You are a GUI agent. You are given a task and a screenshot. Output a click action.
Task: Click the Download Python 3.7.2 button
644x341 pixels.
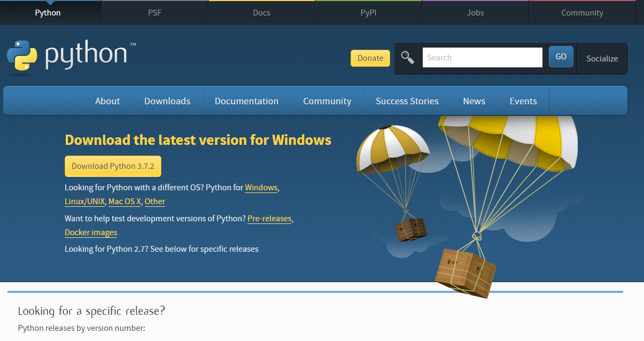[113, 166]
